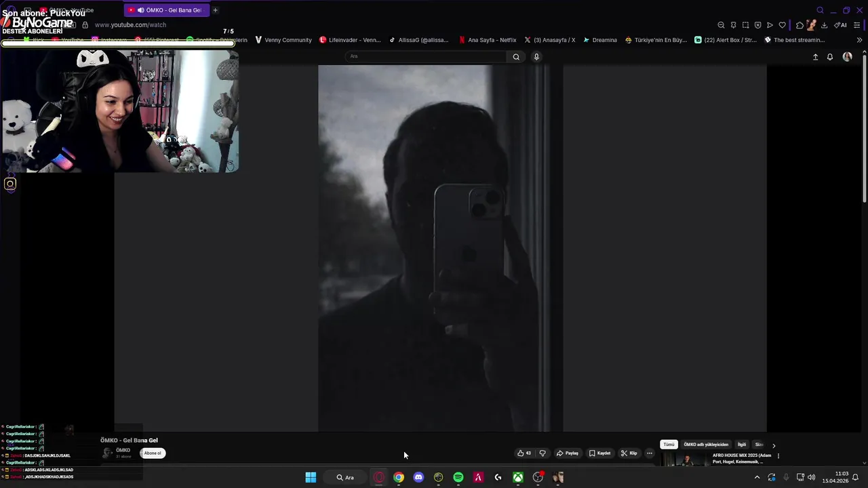Screen dimensions: 868x488
Task: Click the ÖMKO channel avatar
Action: 107,453
